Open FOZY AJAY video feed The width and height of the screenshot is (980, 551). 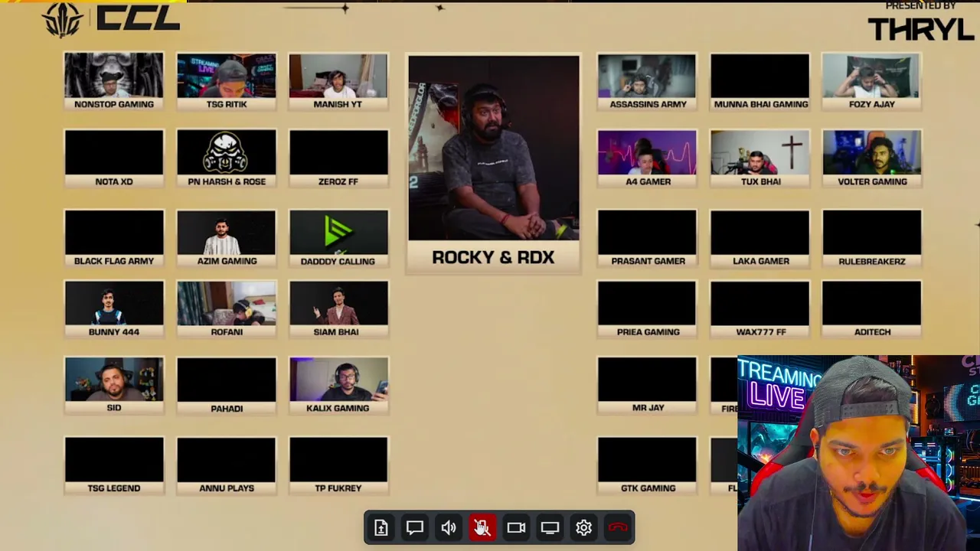point(872,81)
